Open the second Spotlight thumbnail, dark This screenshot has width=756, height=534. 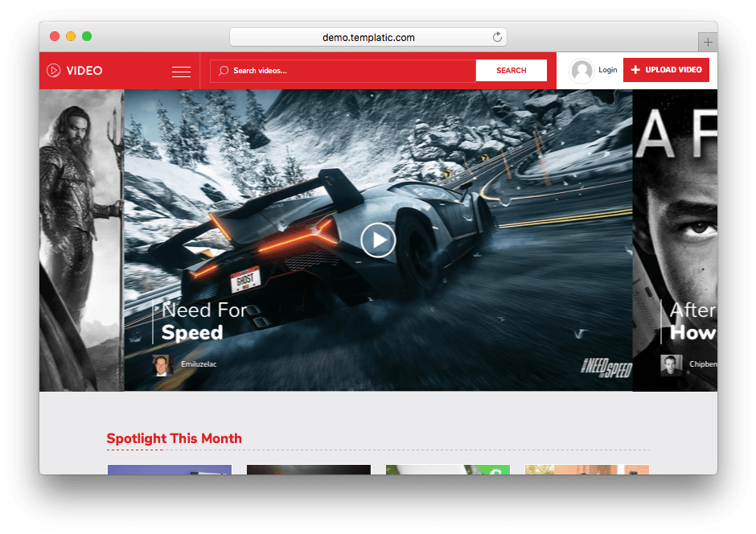pos(309,470)
